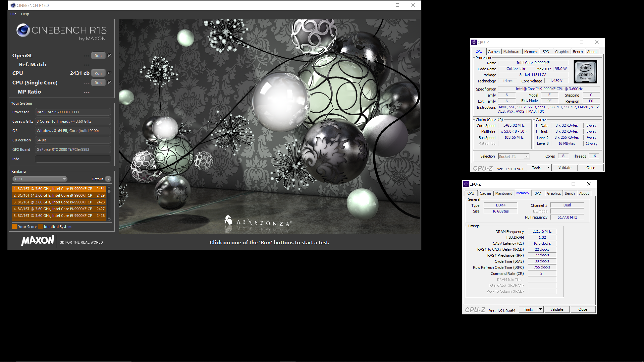Click Validate in lower CPU-Z window
The image size is (644, 362).
pyautogui.click(x=557, y=310)
